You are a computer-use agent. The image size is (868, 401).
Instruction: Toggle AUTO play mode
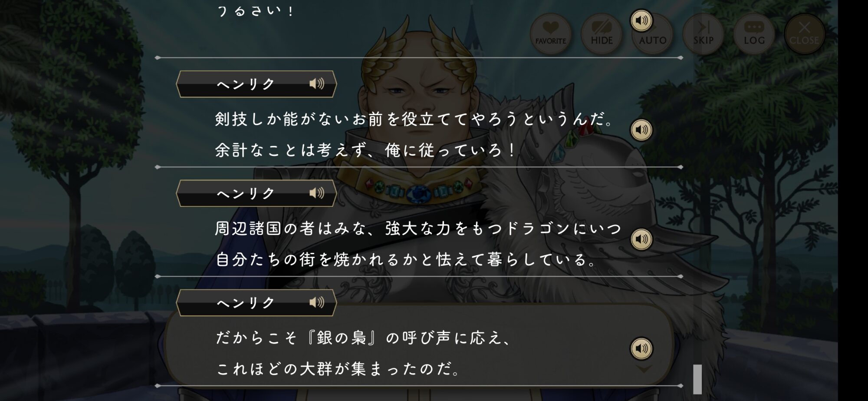pyautogui.click(x=652, y=36)
